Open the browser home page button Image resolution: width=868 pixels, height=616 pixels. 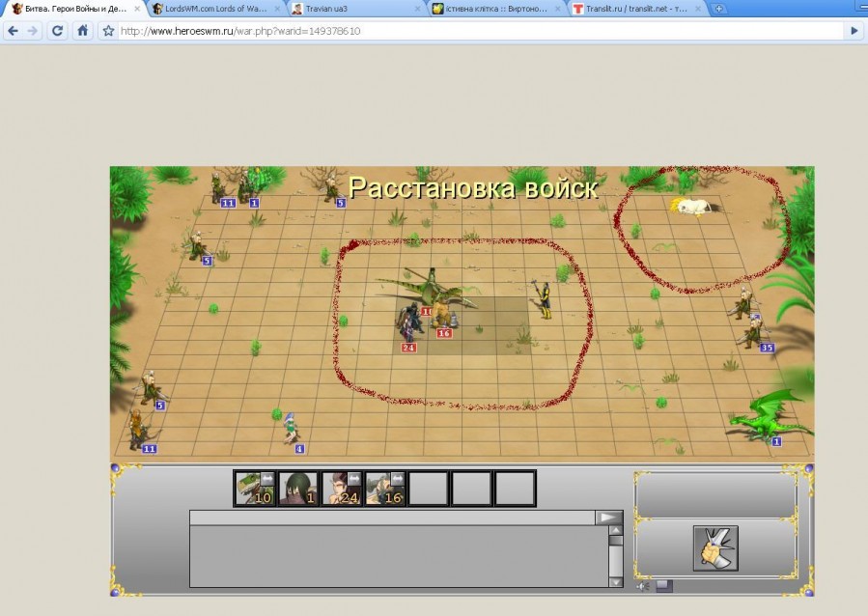coord(82,31)
